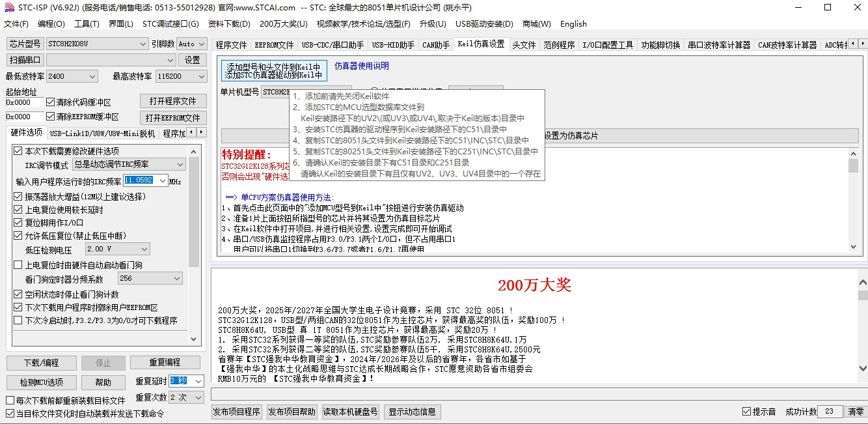Uncheck 复位脚用作I/O口

pyautogui.click(x=18, y=223)
